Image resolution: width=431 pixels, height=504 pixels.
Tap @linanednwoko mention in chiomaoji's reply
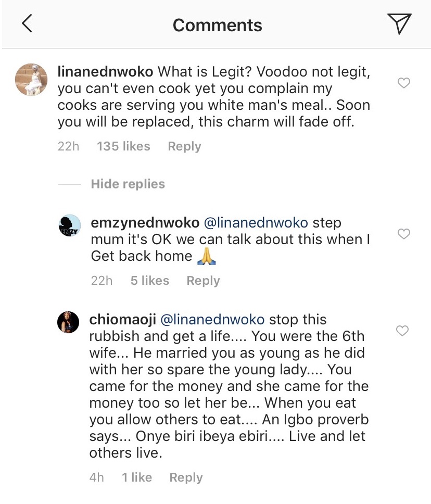coord(214,319)
